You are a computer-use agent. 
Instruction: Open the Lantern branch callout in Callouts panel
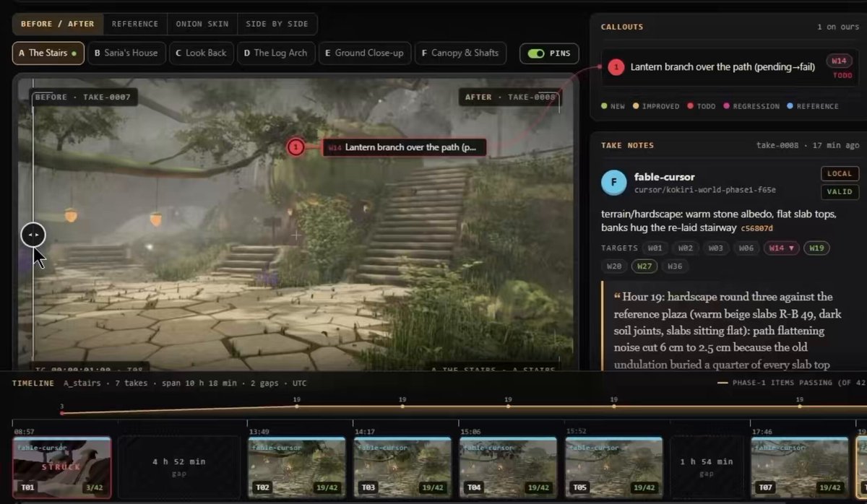pos(728,67)
